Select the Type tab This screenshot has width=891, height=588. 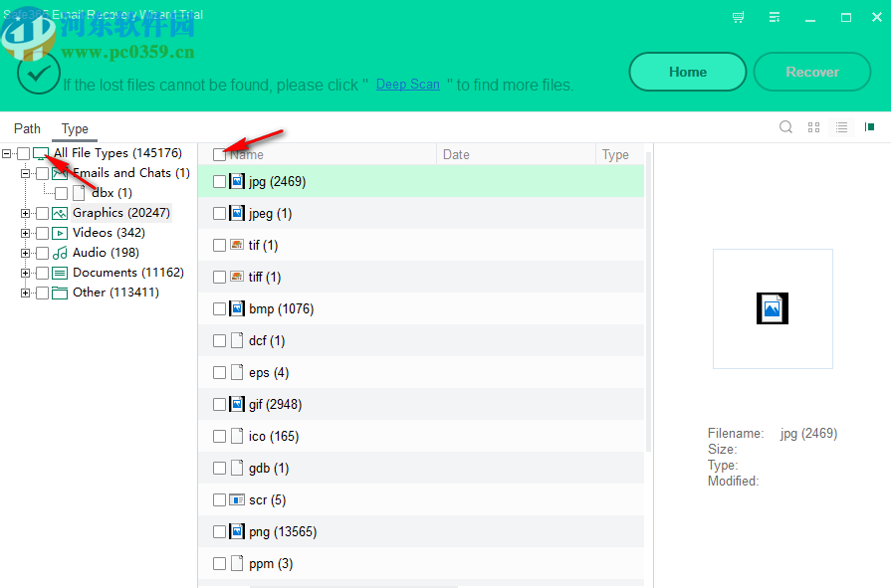point(74,128)
